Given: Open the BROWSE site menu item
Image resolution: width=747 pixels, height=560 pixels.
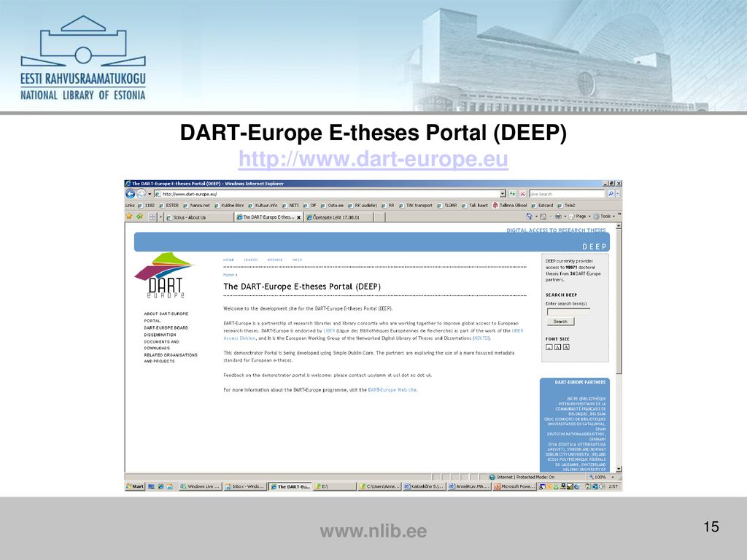Looking at the screenshot, I should click(x=275, y=260).
